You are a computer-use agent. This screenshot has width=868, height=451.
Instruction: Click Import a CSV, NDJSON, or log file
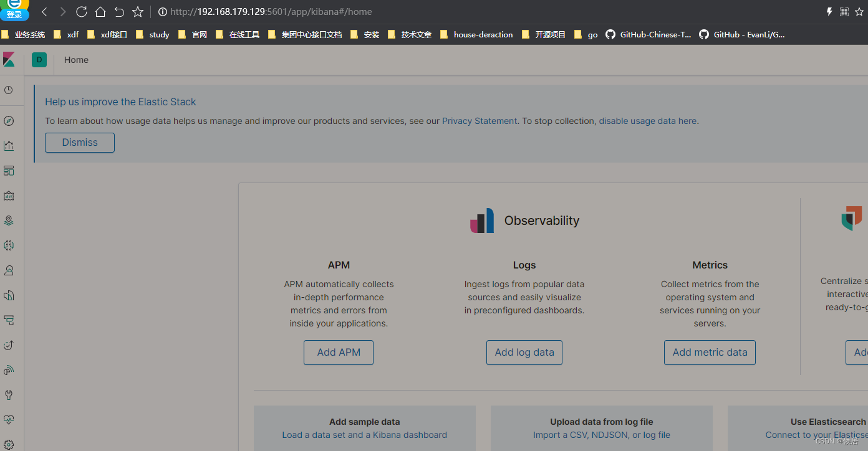point(602,435)
